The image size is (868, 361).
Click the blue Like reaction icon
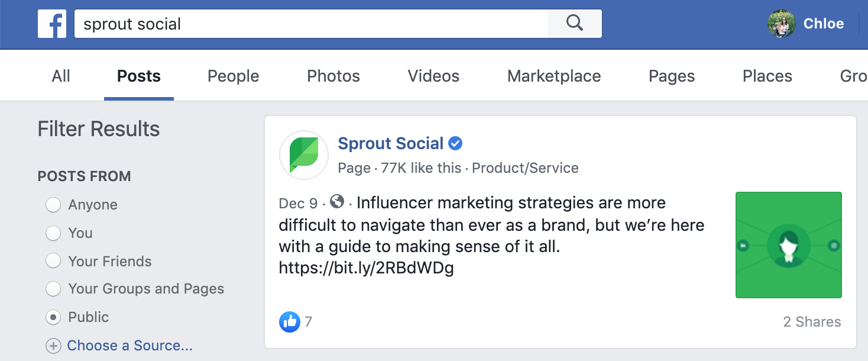click(x=289, y=321)
